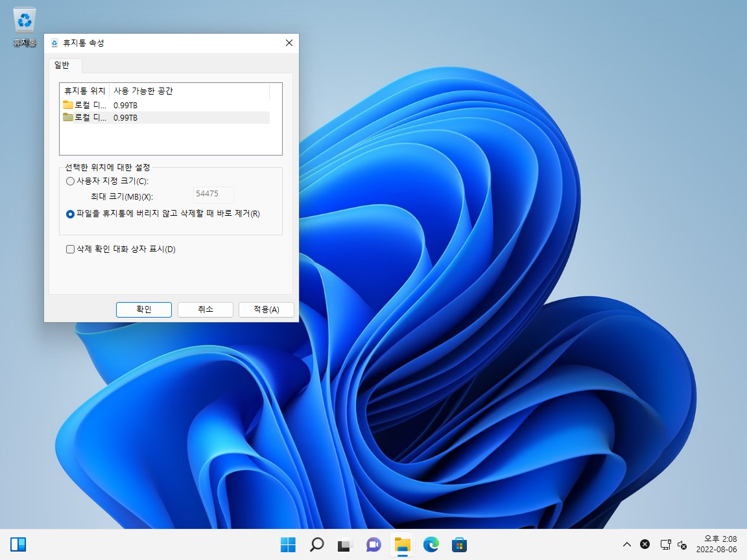
Task: Select the 파일을 휴지통에 버리지 않고 바로 제거 option
Action: coord(70,215)
